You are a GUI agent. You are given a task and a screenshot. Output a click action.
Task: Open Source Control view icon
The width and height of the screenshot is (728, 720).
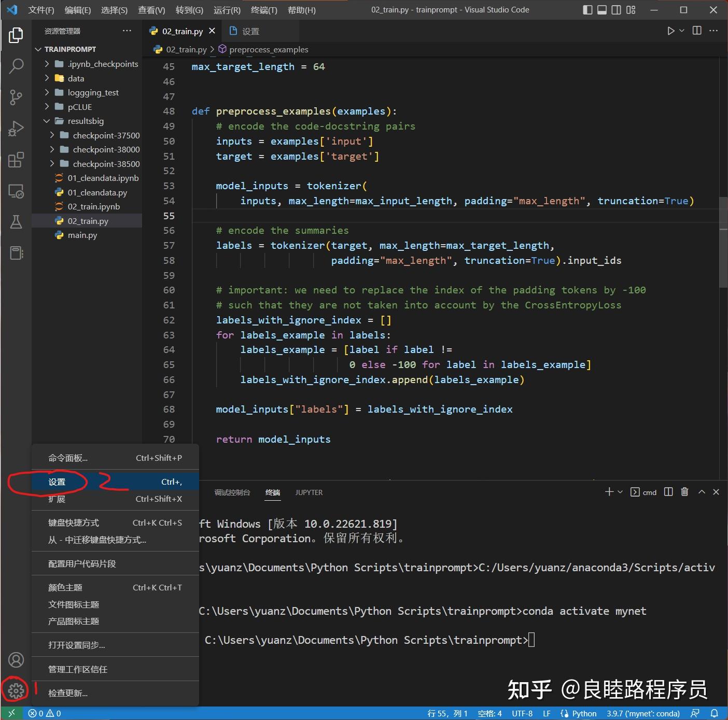pyautogui.click(x=16, y=97)
